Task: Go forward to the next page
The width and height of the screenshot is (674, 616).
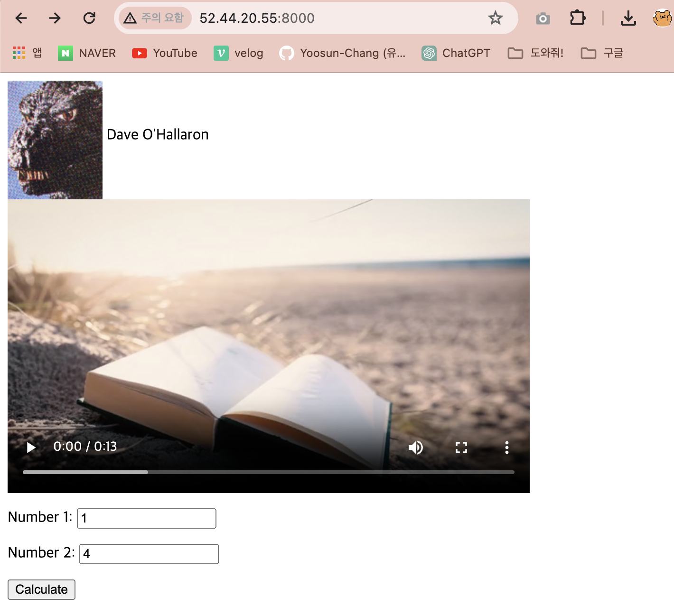Action: click(x=55, y=18)
